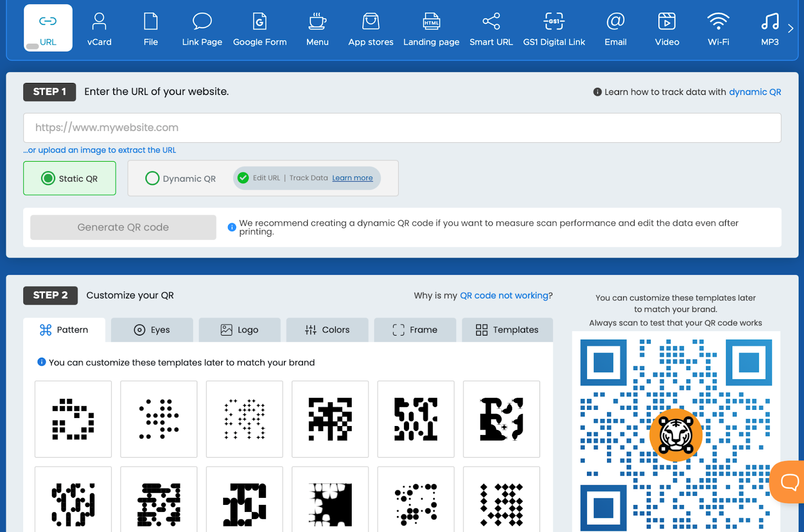The image size is (804, 532).
Task: Choose the solid connected squares pattern
Action: 330,419
